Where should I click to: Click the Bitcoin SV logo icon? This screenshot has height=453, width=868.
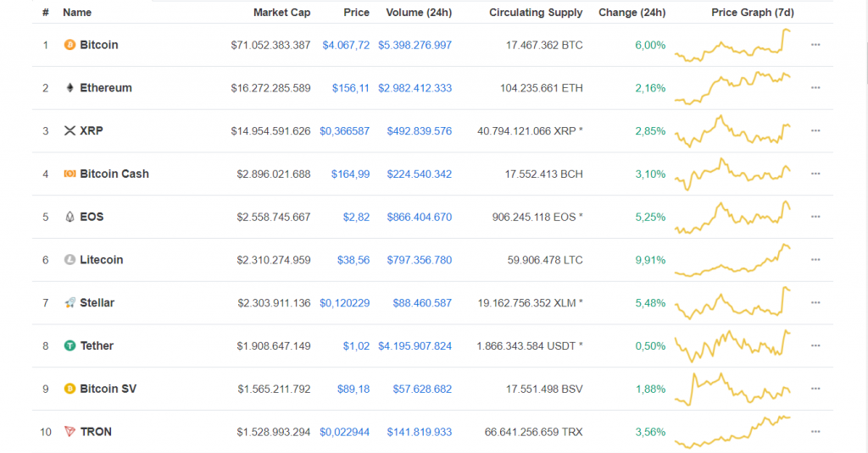tap(70, 389)
